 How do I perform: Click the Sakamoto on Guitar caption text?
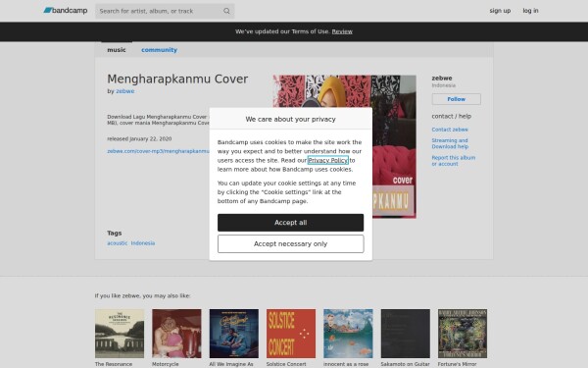coord(405,364)
